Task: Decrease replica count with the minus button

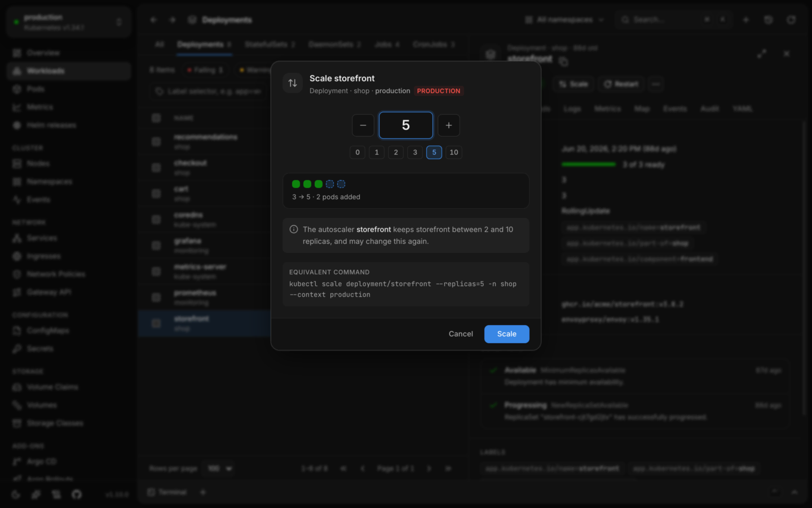Action: click(363, 125)
